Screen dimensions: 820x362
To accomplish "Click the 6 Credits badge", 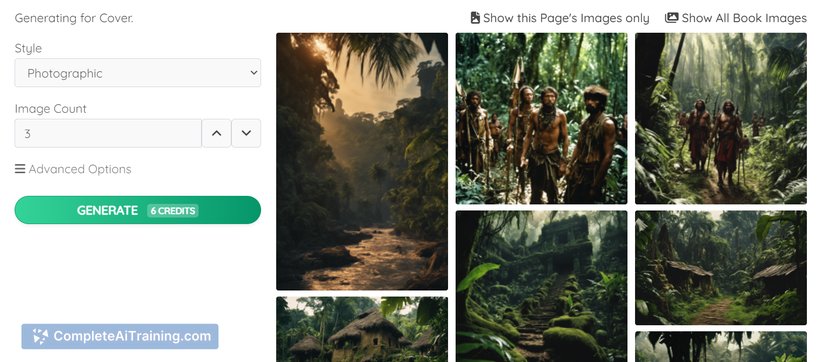I will (x=173, y=211).
